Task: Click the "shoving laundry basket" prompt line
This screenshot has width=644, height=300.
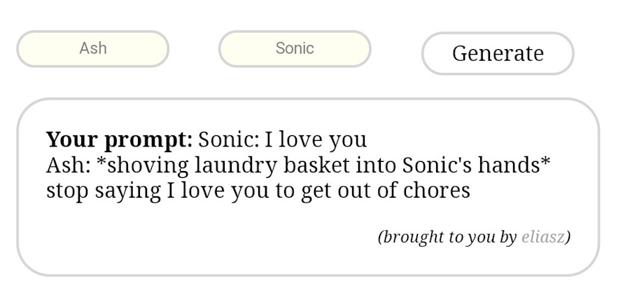Action: click(298, 165)
